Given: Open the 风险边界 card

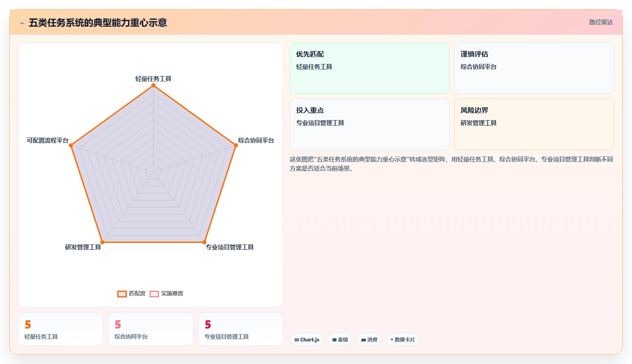Looking at the screenshot, I should pyautogui.click(x=534, y=124).
